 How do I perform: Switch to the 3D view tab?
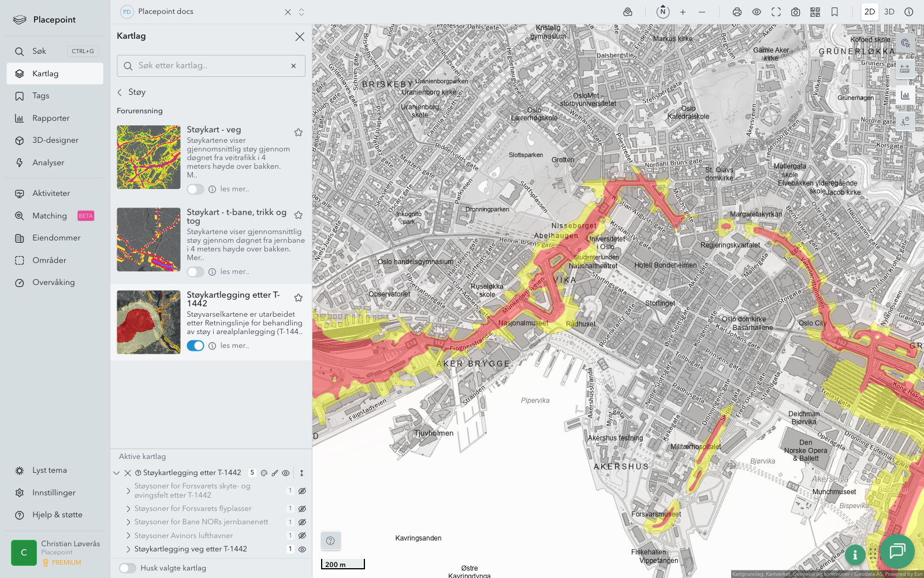(x=889, y=12)
